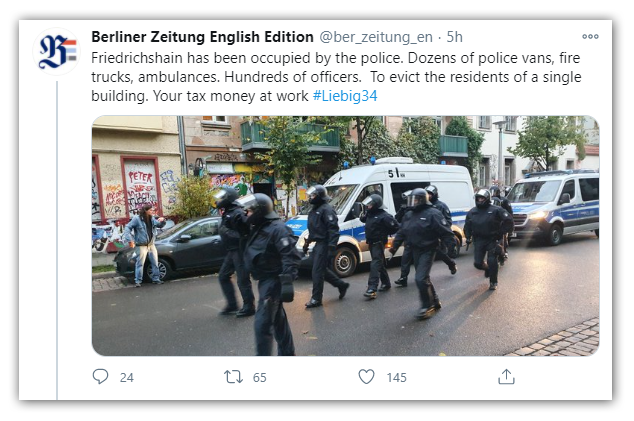Open the attached police photo
This screenshot has width=634, height=421.
pyautogui.click(x=346, y=236)
